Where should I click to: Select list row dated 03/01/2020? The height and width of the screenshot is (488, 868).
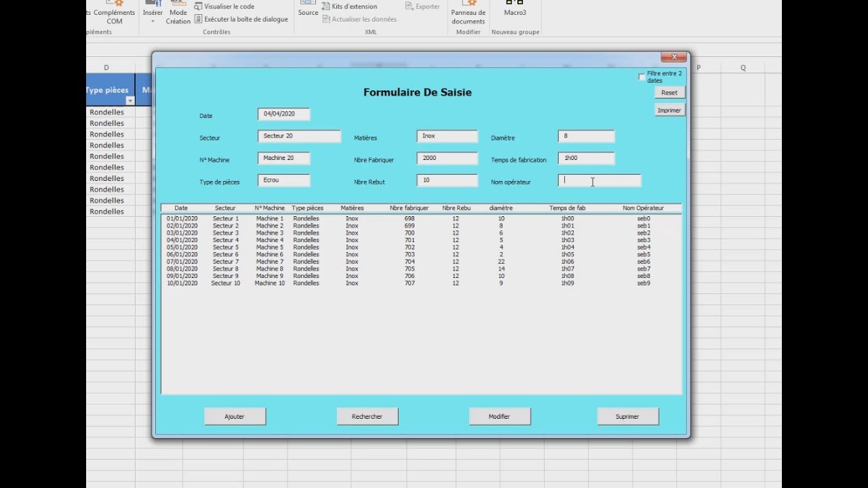click(420, 233)
